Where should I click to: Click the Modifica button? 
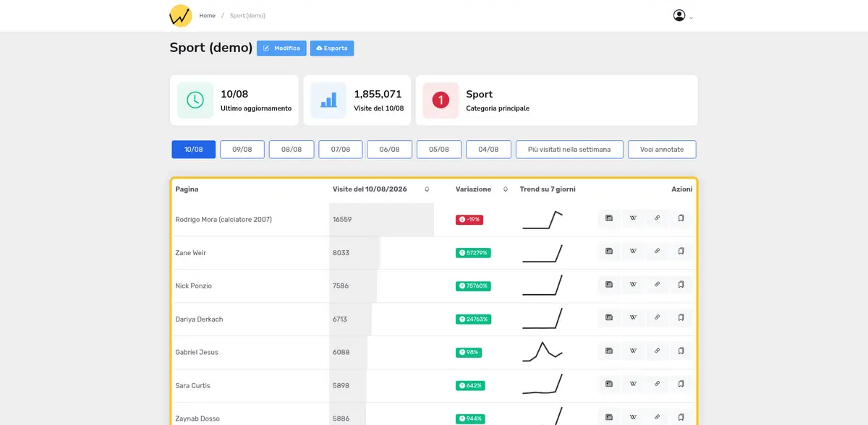click(x=281, y=48)
